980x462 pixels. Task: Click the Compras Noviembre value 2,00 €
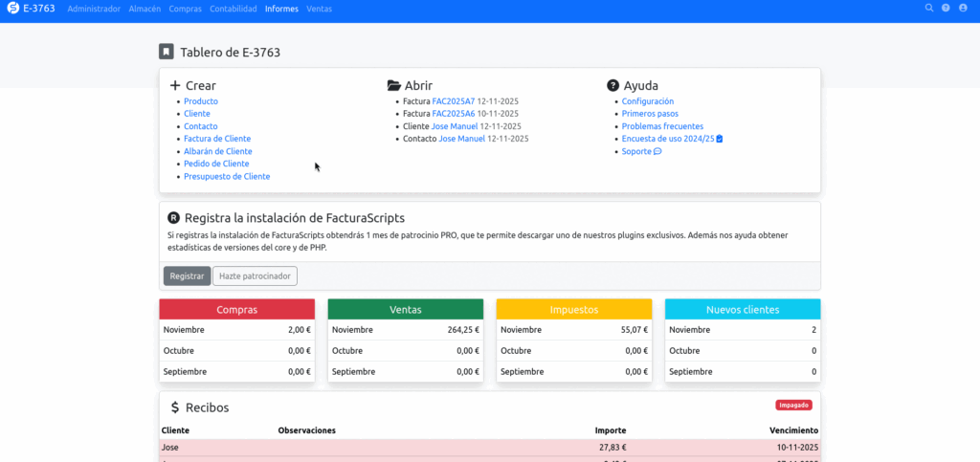(300, 330)
